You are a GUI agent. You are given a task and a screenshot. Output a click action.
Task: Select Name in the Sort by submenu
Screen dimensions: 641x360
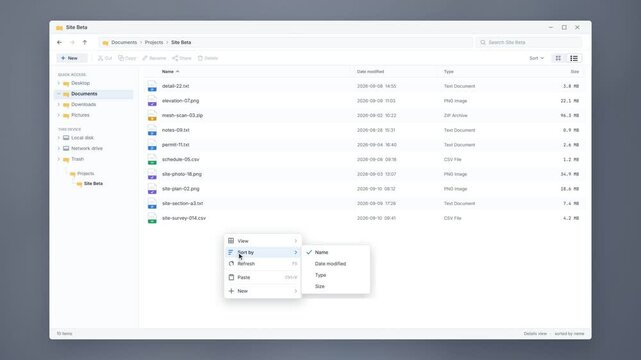coord(336,253)
